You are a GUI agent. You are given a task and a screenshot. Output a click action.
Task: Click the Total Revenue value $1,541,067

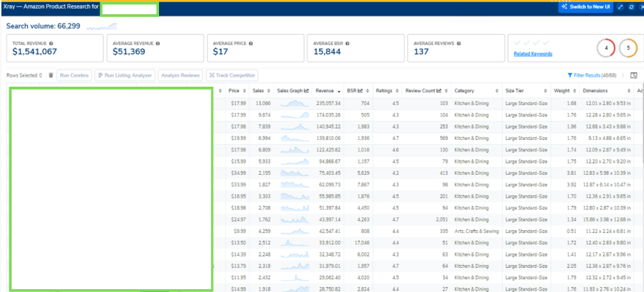pyautogui.click(x=35, y=52)
